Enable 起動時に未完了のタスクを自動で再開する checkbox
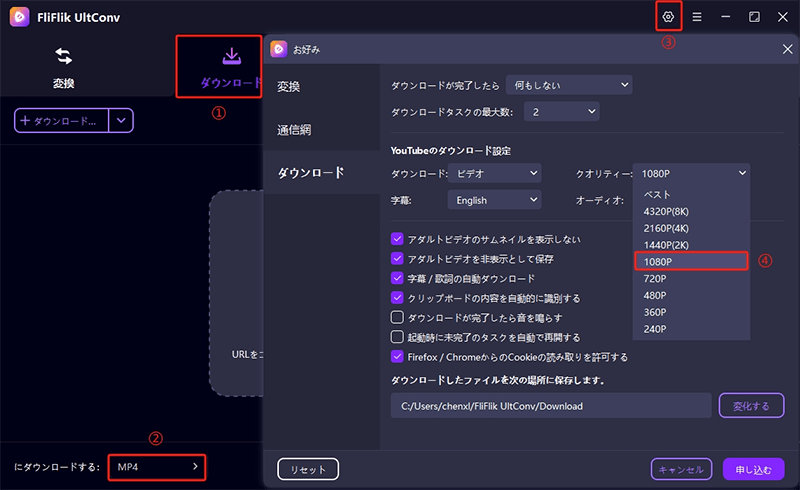Screen dimensions: 800x490 (x=397, y=337)
